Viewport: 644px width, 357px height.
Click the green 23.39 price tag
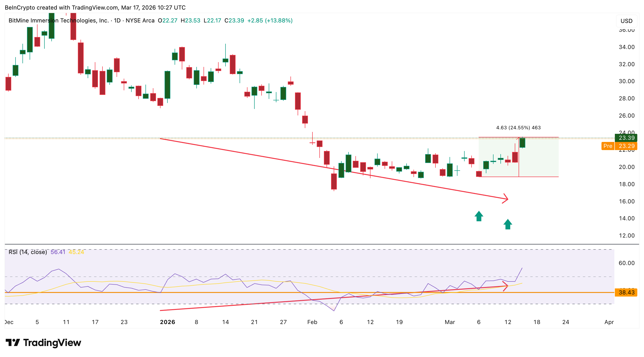626,138
